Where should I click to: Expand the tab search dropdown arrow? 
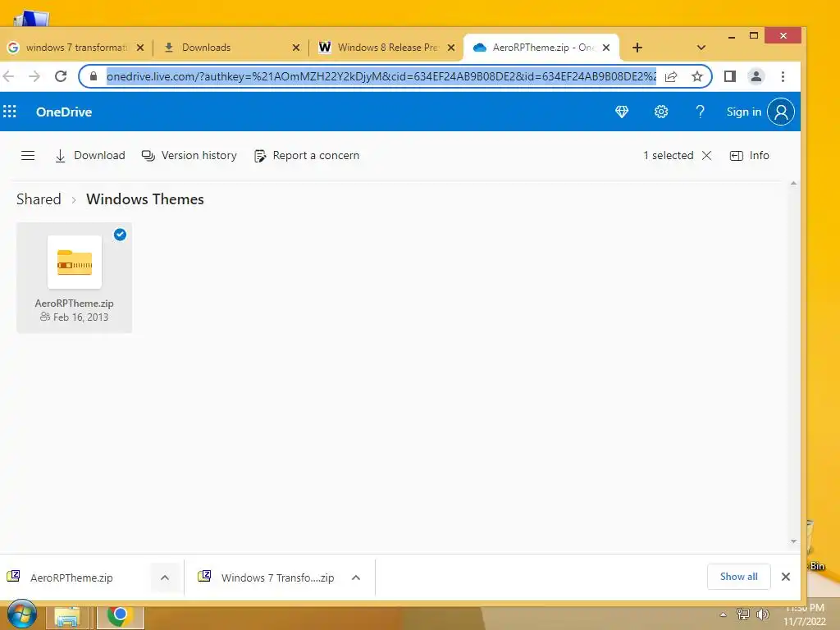(x=701, y=48)
